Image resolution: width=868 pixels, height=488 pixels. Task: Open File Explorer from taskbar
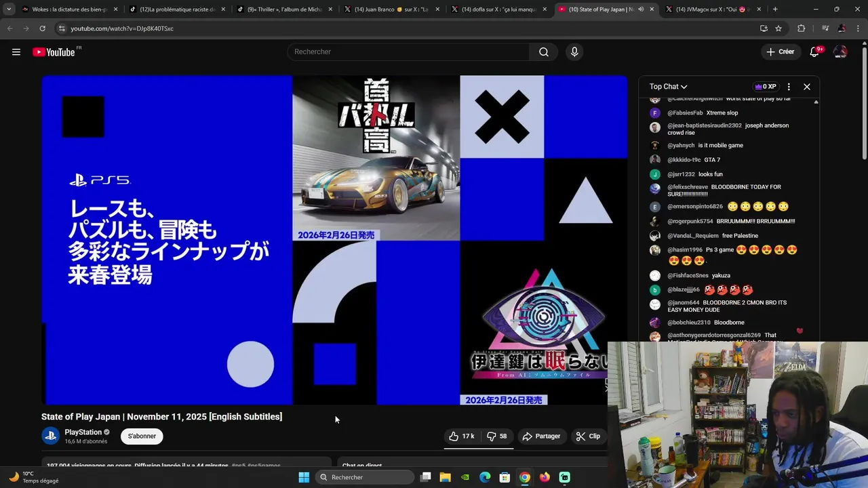tap(446, 477)
